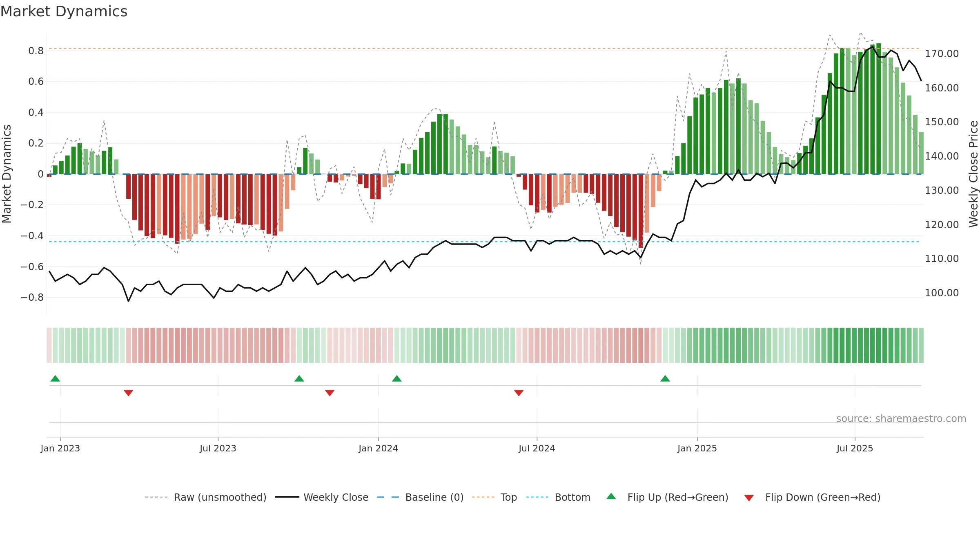Select the flip-up marker just after Jan 2024

[397, 378]
